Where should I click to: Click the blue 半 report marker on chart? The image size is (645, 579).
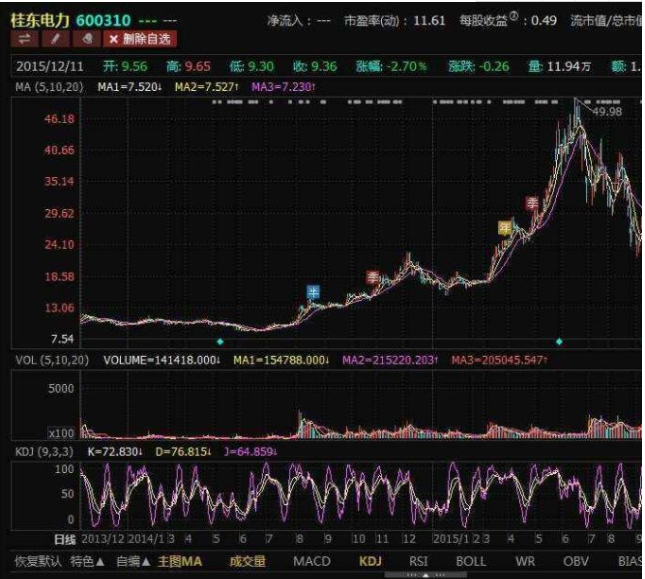pyautogui.click(x=313, y=292)
